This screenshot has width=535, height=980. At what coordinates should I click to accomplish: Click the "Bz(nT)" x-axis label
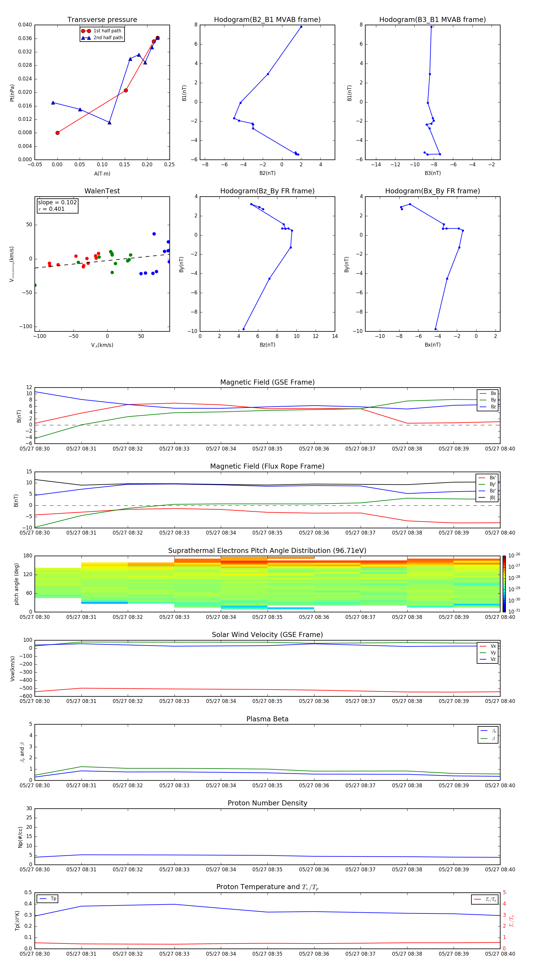pyautogui.click(x=267, y=345)
